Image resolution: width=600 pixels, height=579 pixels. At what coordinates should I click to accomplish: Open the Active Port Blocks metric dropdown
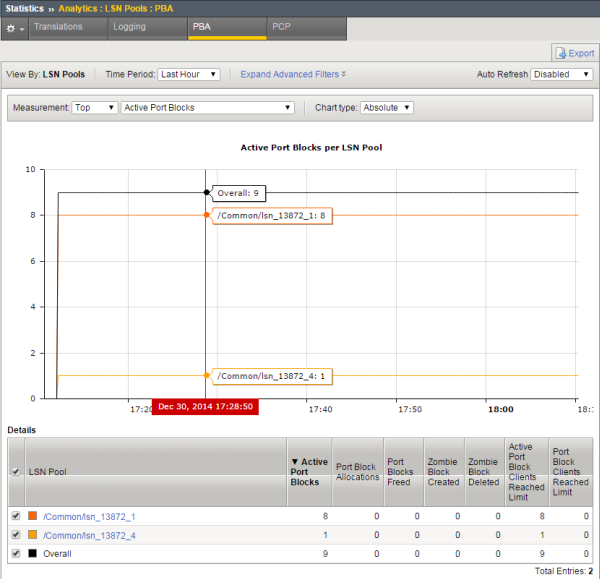207,107
